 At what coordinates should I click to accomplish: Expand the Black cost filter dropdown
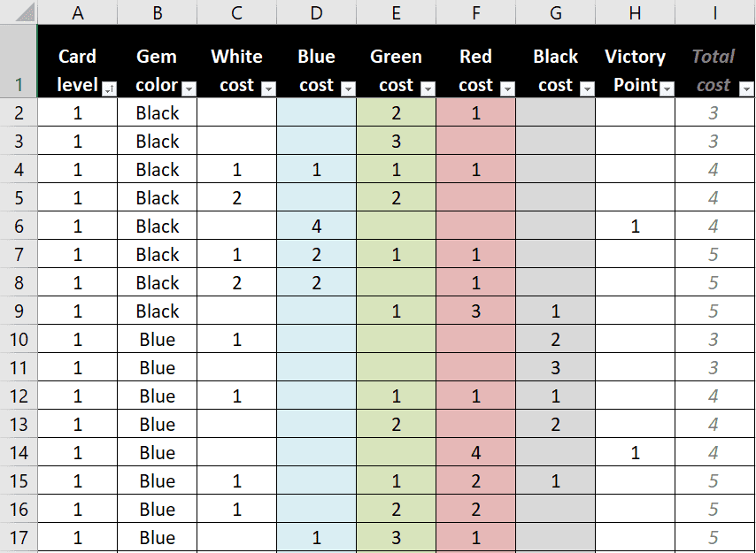pos(587,88)
